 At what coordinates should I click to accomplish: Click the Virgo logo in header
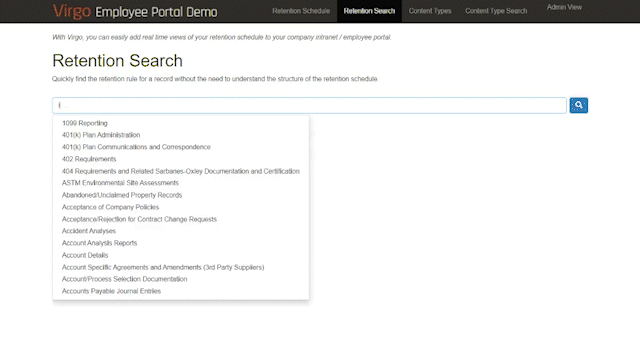(x=71, y=11)
